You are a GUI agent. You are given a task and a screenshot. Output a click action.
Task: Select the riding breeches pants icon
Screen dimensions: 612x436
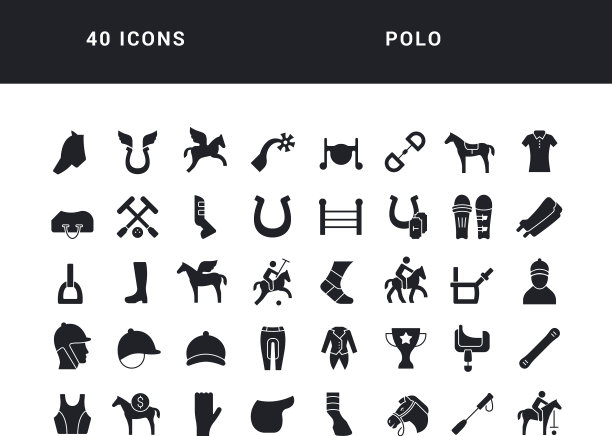[x=272, y=348]
